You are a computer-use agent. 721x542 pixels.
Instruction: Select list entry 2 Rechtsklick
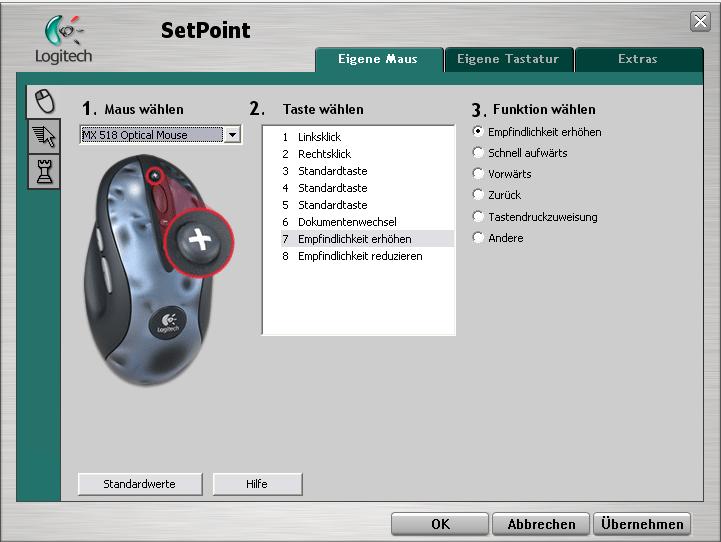[x=367, y=154]
